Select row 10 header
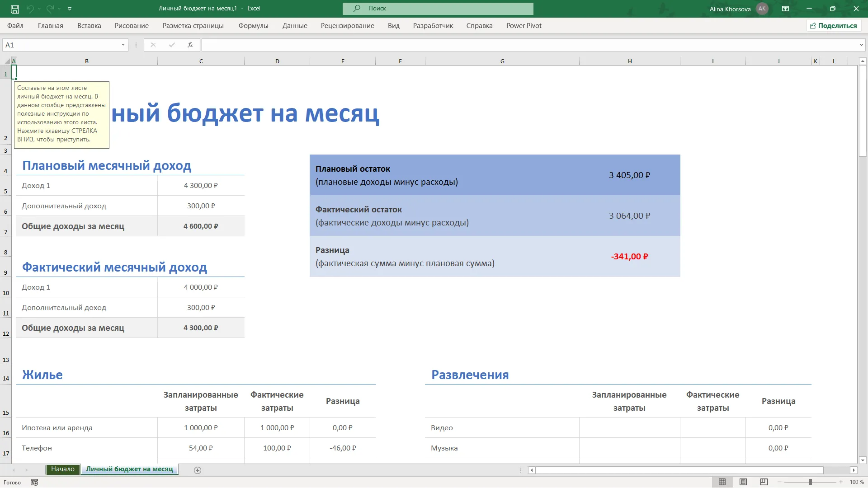 coord(6,287)
